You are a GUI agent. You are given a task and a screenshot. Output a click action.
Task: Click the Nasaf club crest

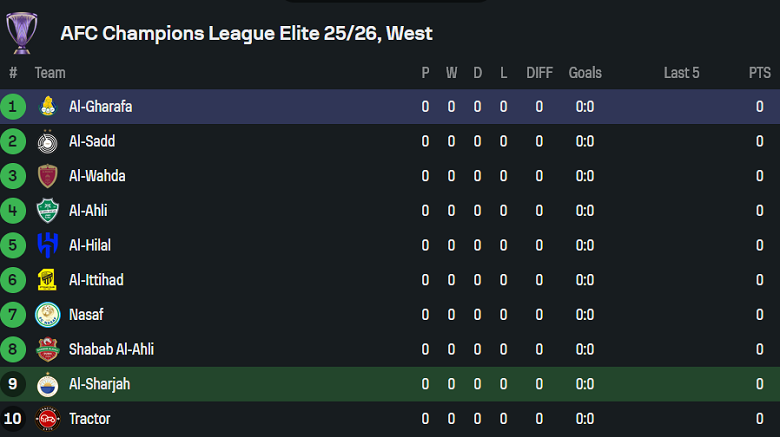click(47, 315)
